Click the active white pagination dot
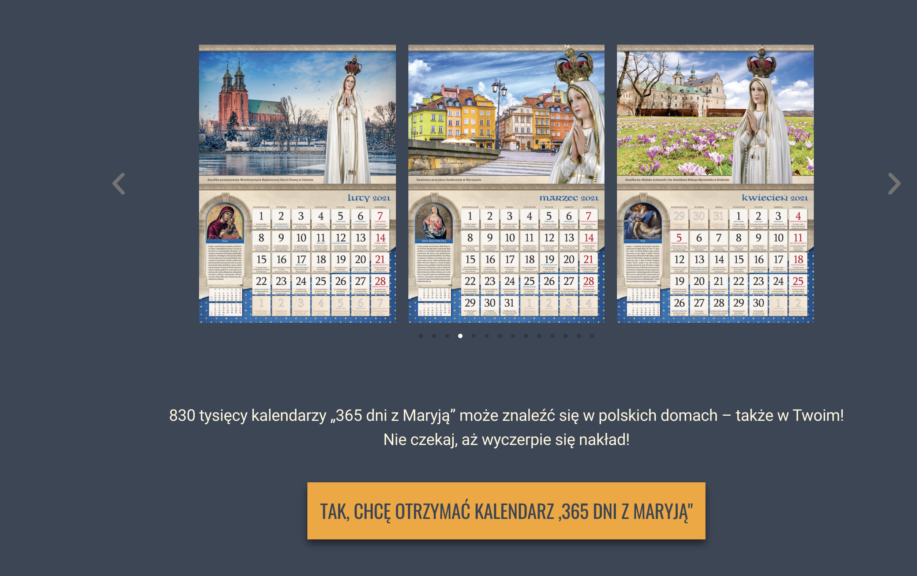 click(x=460, y=336)
